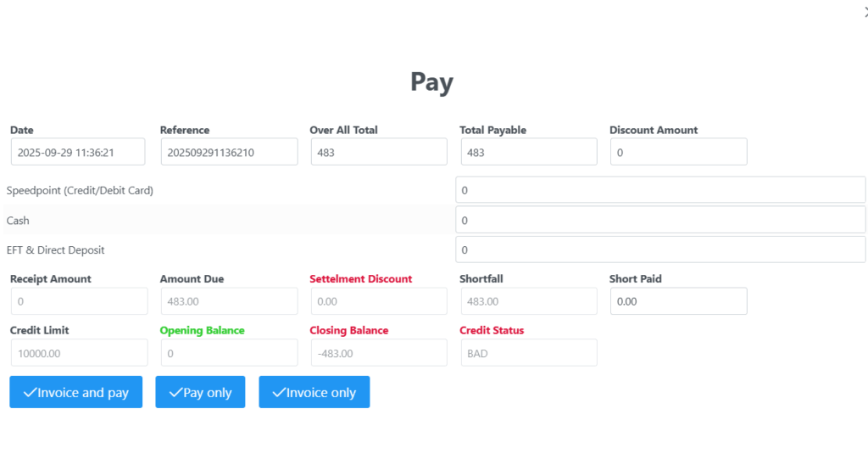
Task: Focus the Cash amount field
Action: [x=660, y=220]
